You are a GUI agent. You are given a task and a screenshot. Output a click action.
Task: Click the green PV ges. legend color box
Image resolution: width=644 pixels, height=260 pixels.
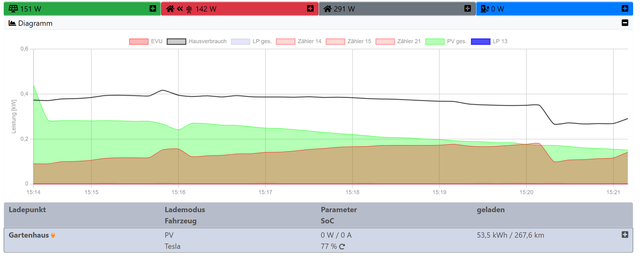[x=435, y=42]
